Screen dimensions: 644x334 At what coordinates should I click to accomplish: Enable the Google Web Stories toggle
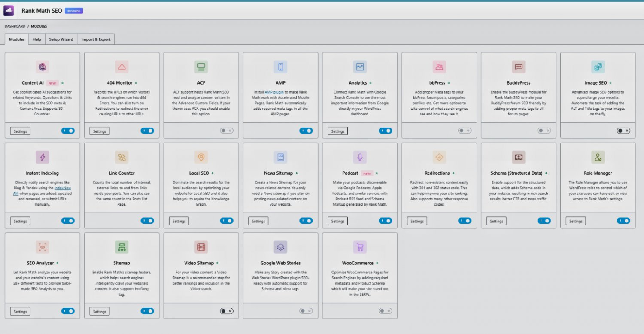(x=306, y=311)
